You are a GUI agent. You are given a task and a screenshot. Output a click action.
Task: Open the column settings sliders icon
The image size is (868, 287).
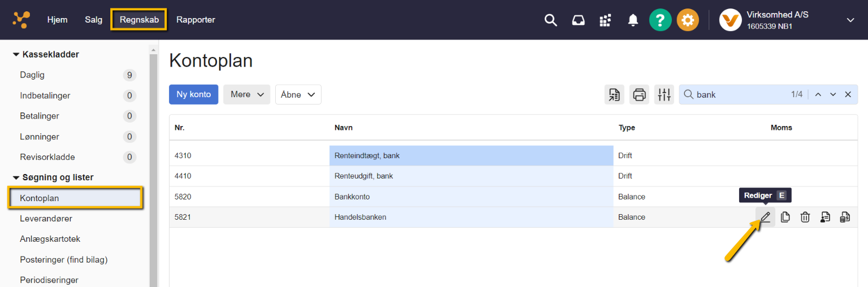point(664,94)
